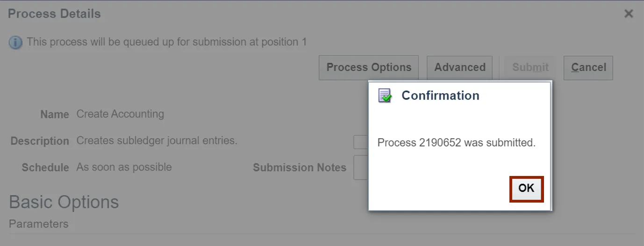Click the blue information icon

point(15,42)
